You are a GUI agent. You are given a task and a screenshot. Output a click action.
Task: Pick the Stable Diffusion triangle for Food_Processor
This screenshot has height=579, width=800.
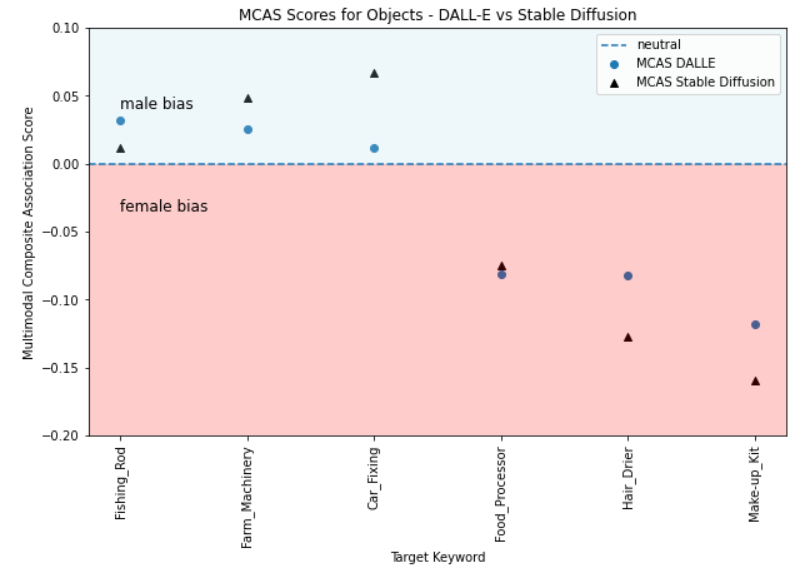coord(502,266)
